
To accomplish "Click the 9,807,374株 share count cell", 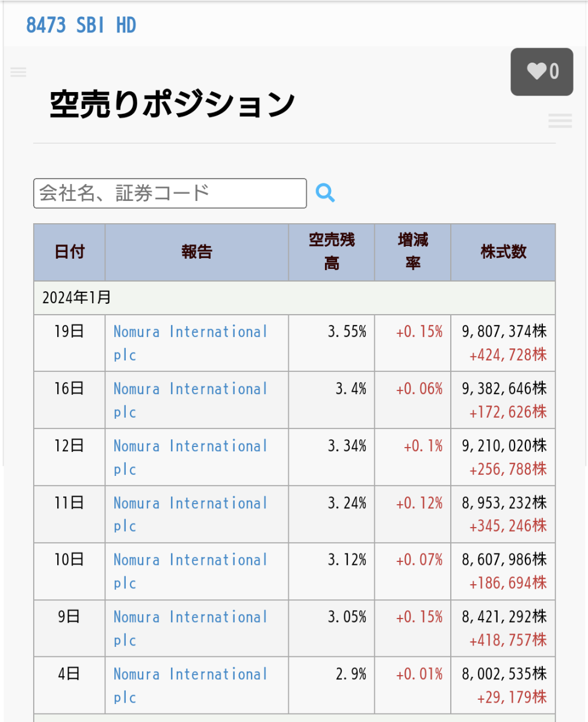I will click(x=504, y=332).
